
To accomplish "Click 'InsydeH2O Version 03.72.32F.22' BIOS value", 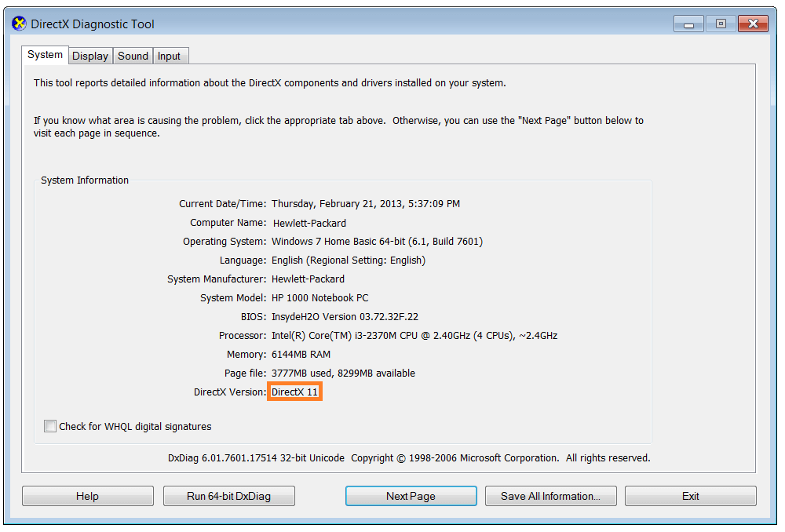I will tap(345, 317).
